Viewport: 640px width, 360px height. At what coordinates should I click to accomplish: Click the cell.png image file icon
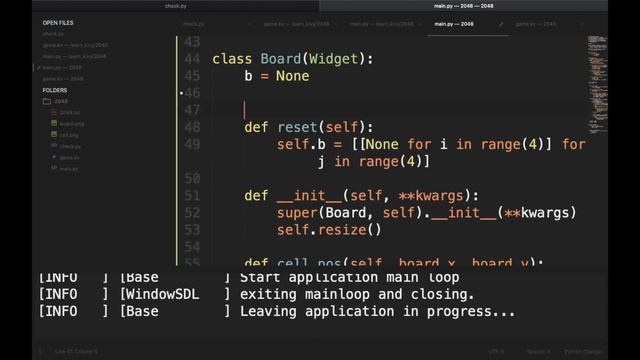(54, 134)
